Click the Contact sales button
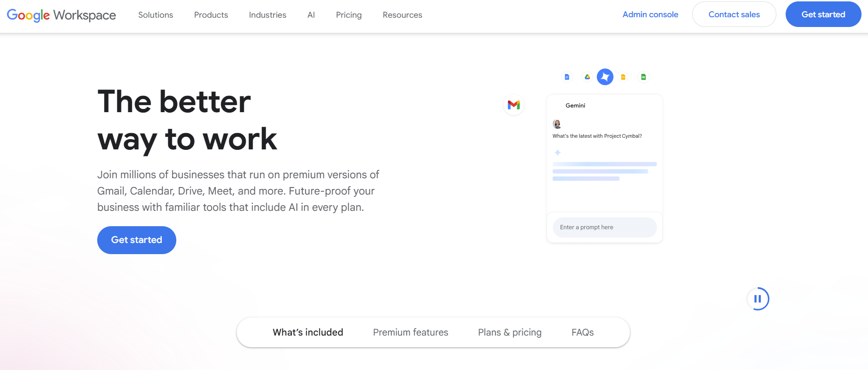868x370 pixels. click(734, 14)
